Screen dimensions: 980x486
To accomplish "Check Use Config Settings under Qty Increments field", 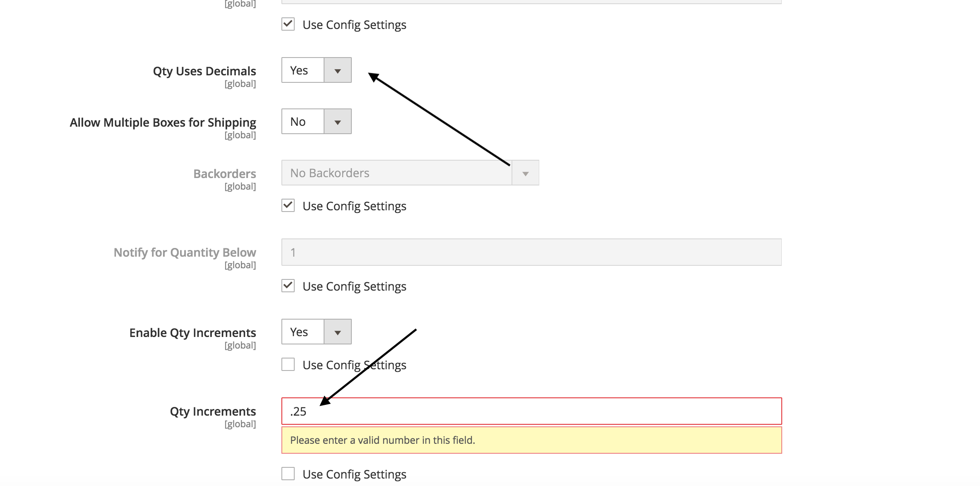I will tap(288, 474).
